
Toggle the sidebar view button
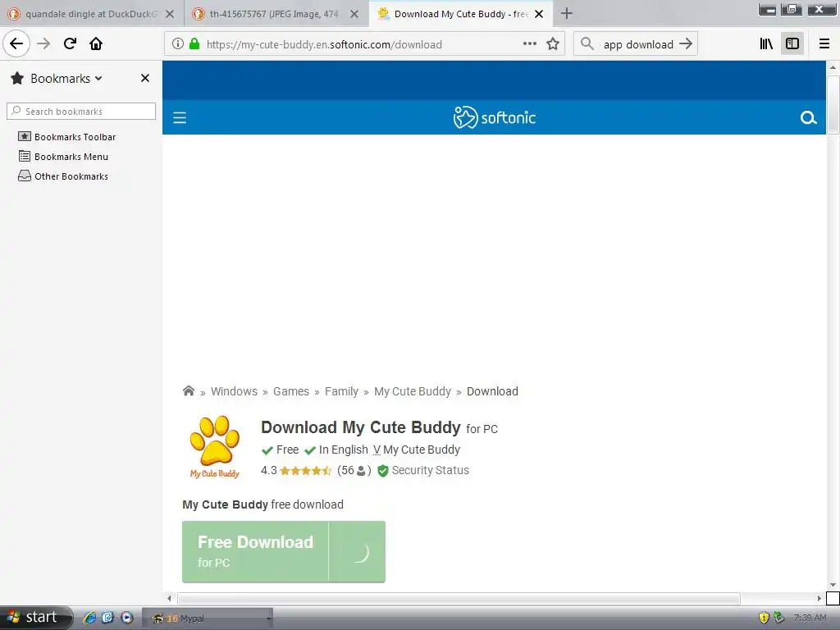coord(792,44)
